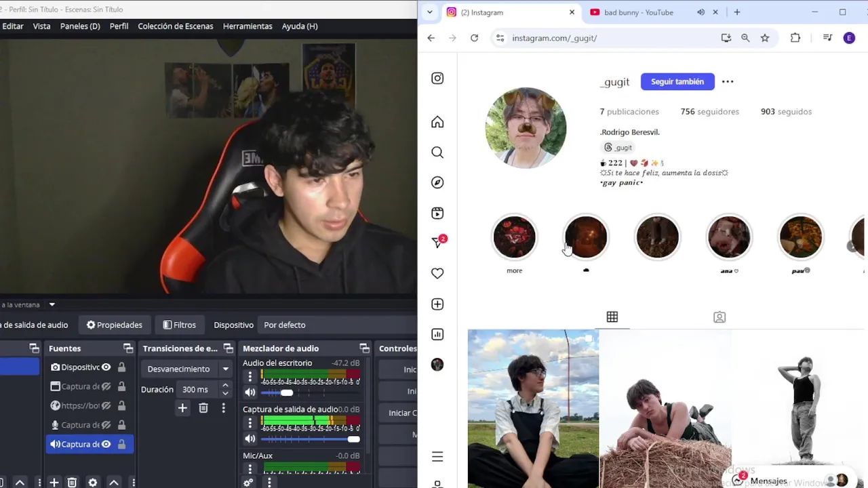The height and width of the screenshot is (488, 868).
Task: Open the three-dot options next to Seguir también
Action: coord(728,81)
